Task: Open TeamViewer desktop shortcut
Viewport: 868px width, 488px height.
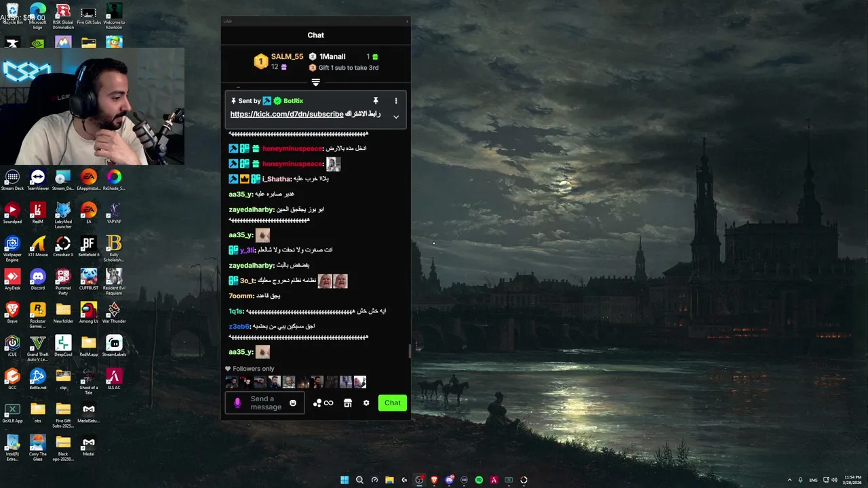Action: click(x=37, y=180)
